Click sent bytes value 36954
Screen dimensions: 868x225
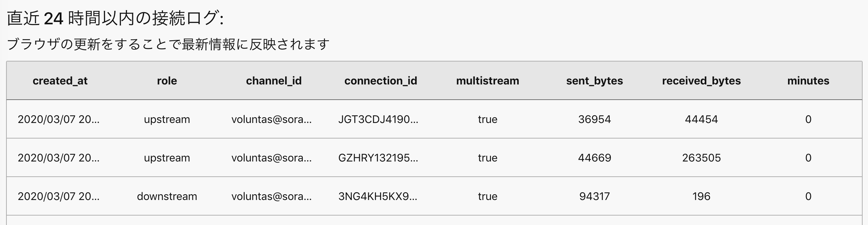tap(594, 119)
